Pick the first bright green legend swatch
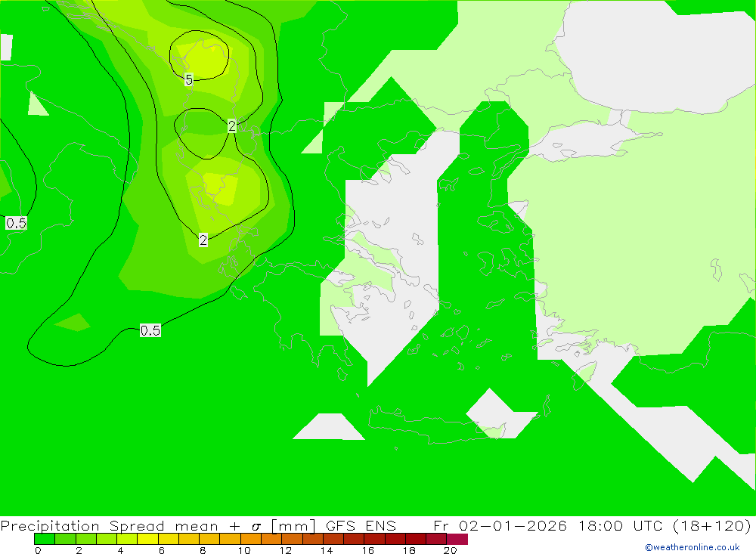The image size is (756, 554). pyautogui.click(x=45, y=539)
